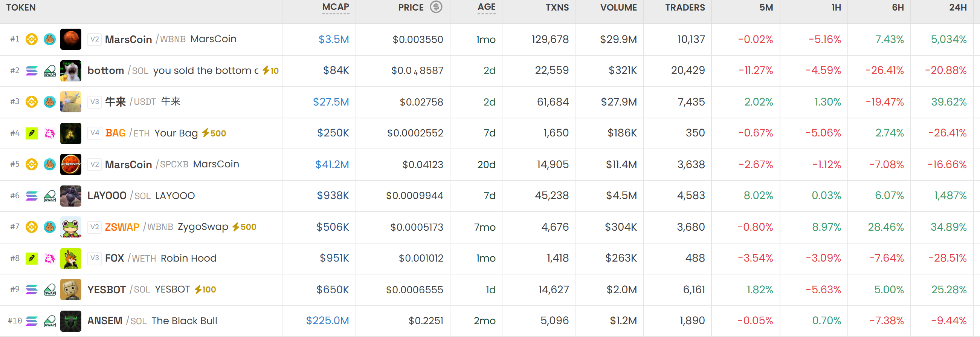
Task: Click the Solana chain icon in the LAYOOO row
Action: (32, 196)
